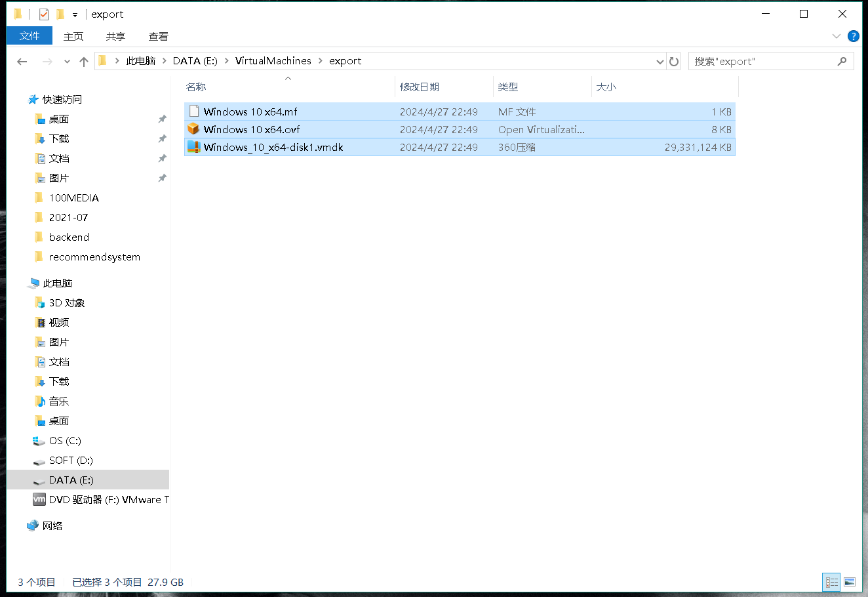The image size is (868, 597).
Task: Click the Properties quick-access checkmark icon in title bar
Action: tap(44, 14)
